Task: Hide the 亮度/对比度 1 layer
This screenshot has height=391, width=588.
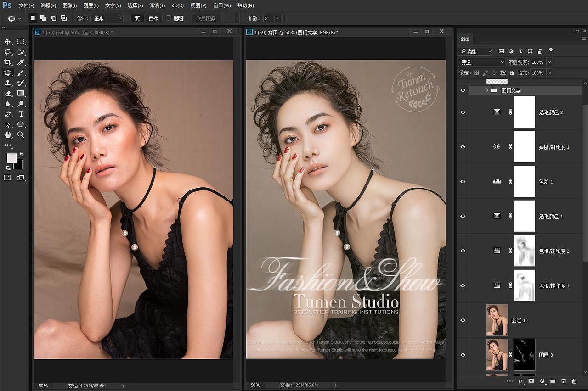Action: pos(463,147)
